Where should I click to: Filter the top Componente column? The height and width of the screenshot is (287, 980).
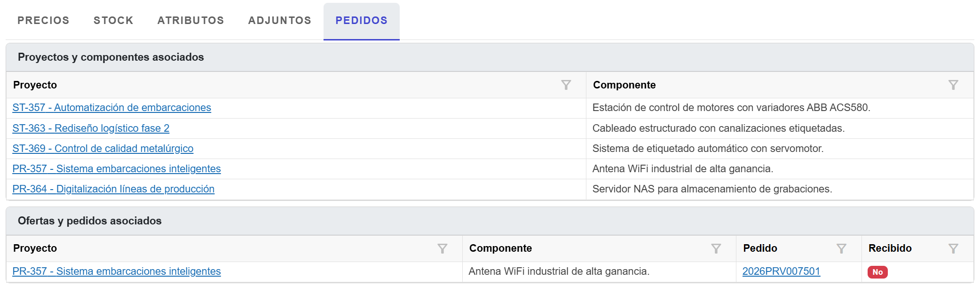(x=953, y=85)
